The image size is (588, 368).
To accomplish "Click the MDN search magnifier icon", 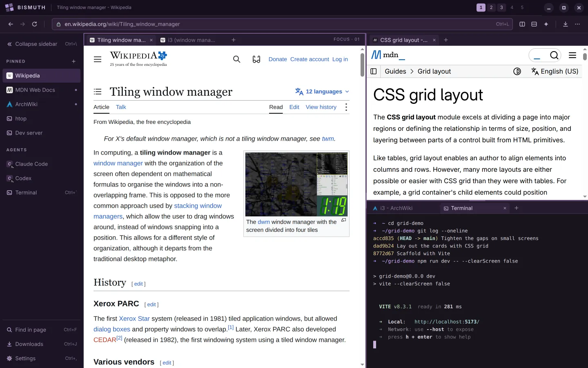I will [x=554, y=55].
